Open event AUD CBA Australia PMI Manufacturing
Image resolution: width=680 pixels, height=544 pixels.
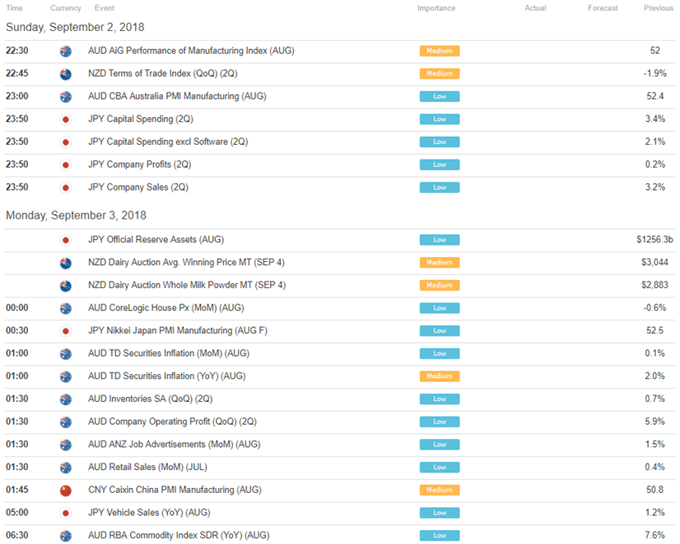(x=177, y=96)
